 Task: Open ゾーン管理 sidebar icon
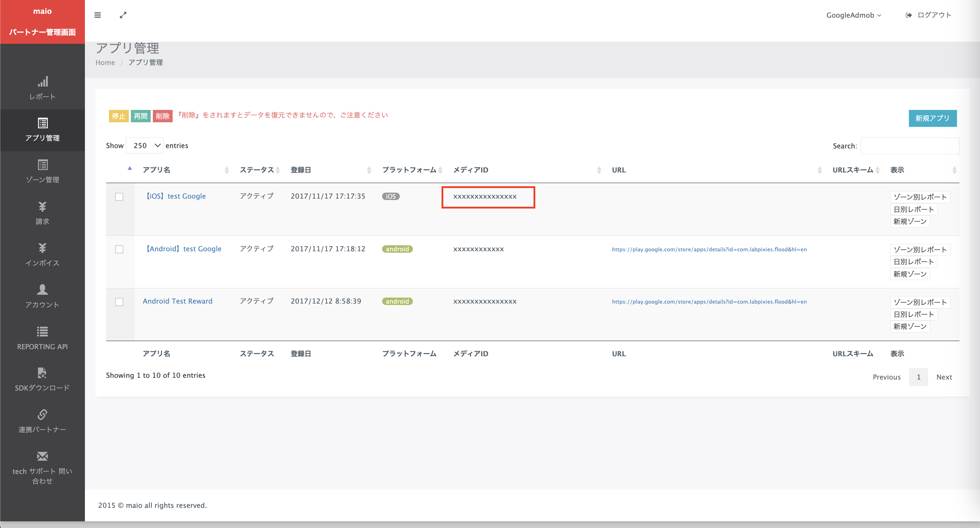[x=42, y=165]
